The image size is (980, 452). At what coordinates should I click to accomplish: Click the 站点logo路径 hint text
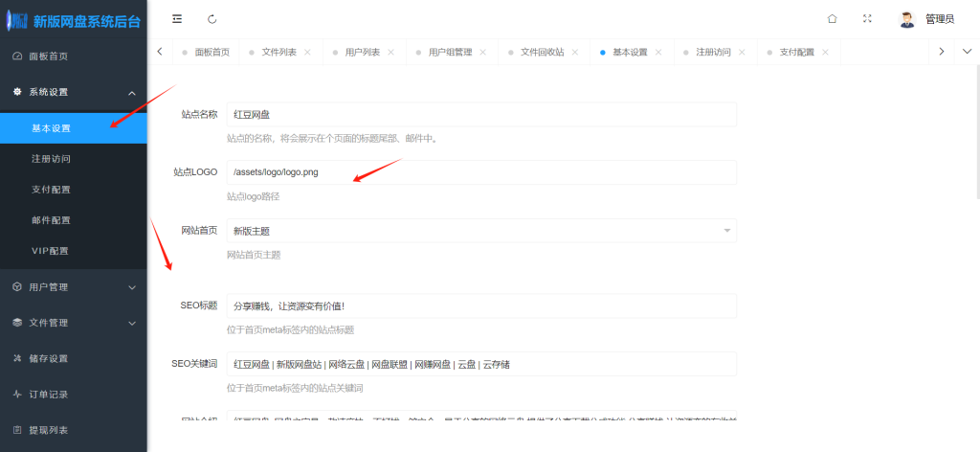tap(253, 196)
